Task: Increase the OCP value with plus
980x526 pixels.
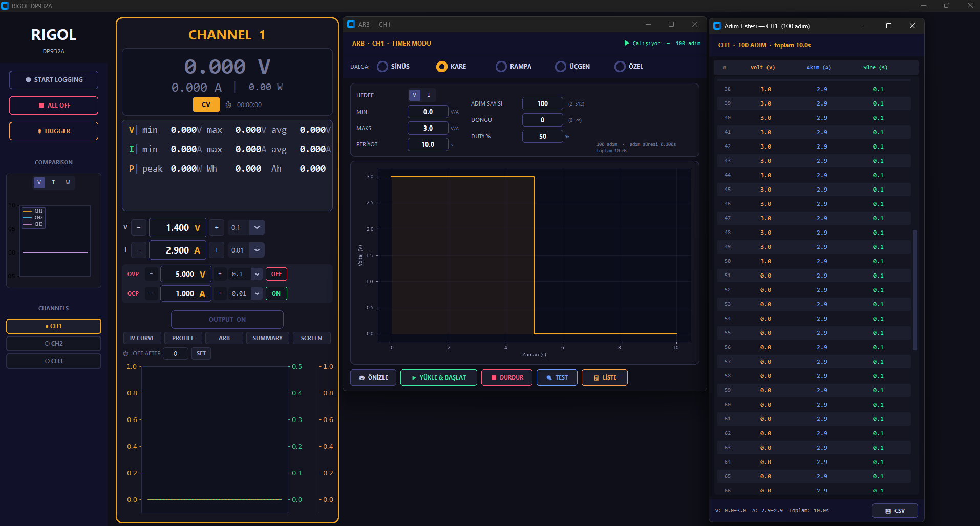Action: click(220, 294)
